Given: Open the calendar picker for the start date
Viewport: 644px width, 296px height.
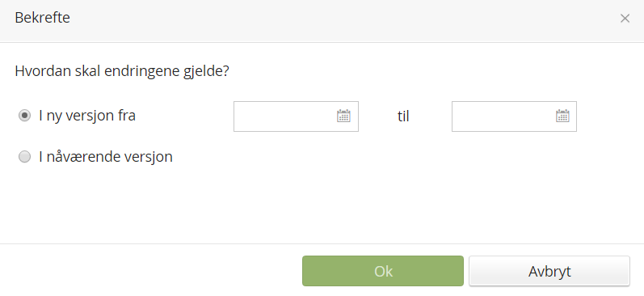Looking at the screenshot, I should (343, 116).
